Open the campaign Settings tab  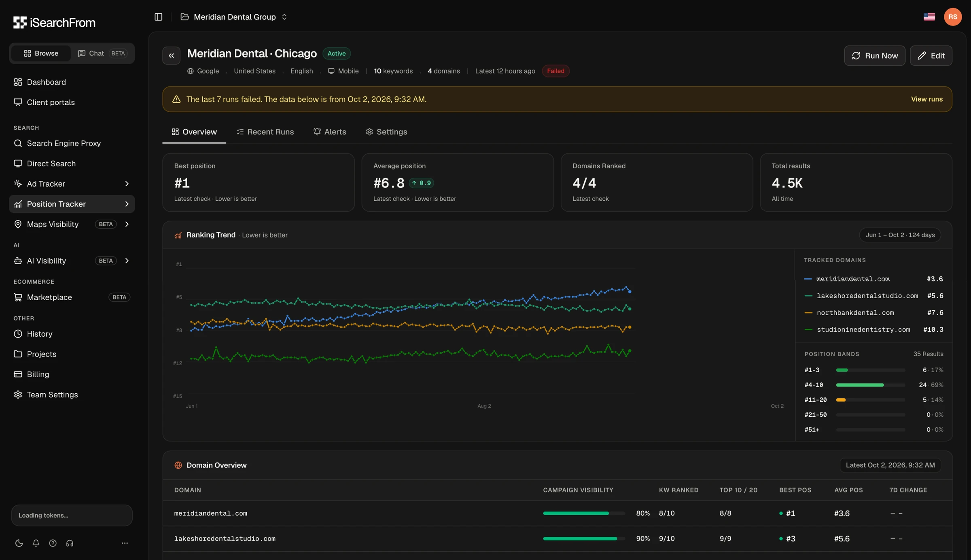386,132
